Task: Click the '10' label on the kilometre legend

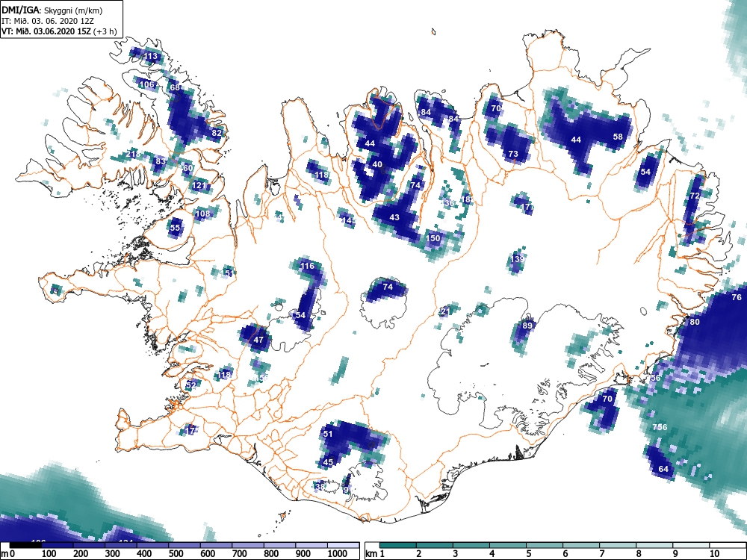Action: pos(714,554)
